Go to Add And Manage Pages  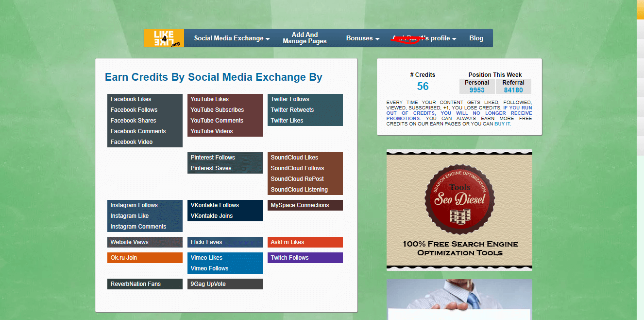pos(305,38)
